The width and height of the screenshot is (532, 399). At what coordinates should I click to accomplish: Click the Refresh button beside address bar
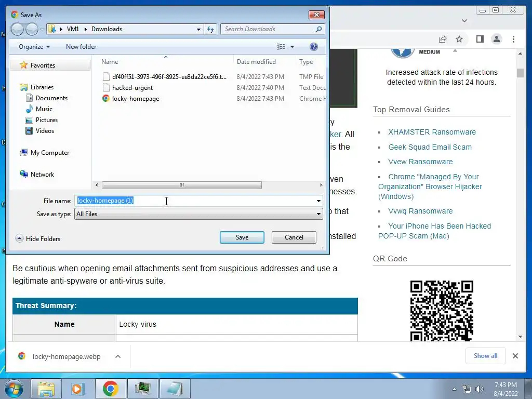210,29
